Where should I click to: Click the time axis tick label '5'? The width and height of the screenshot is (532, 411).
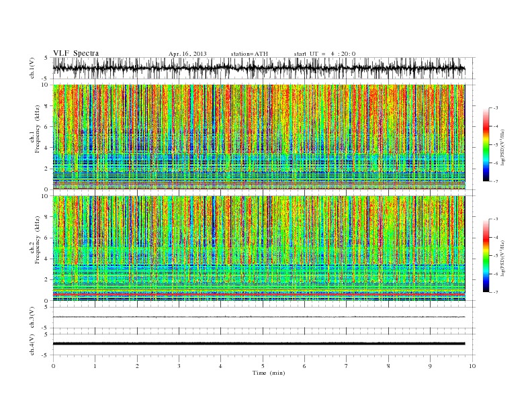263,366
